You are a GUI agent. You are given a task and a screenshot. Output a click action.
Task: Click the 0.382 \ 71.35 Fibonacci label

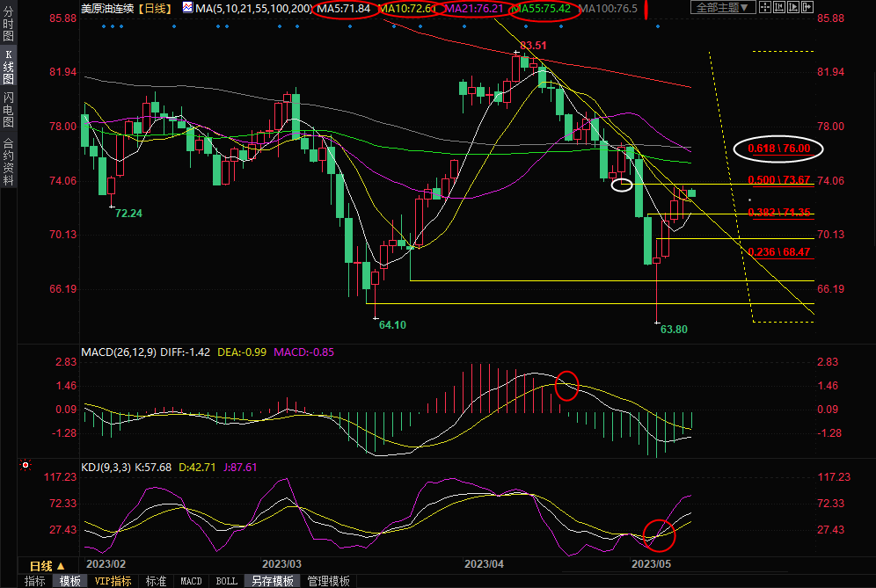tap(778, 213)
